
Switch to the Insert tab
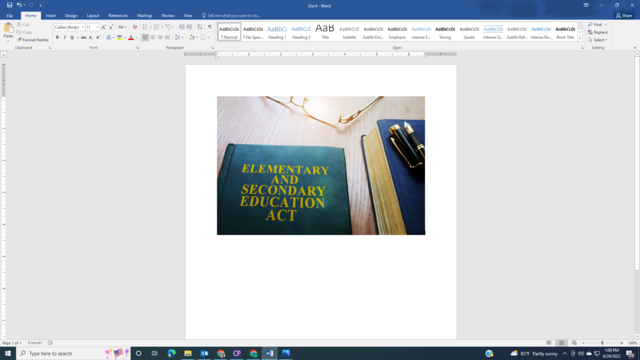51,16
